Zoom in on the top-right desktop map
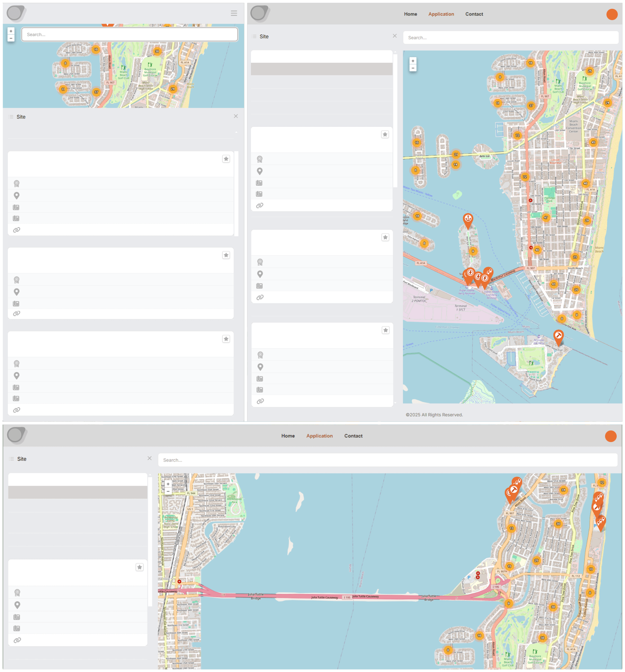This screenshot has width=625, height=672. click(x=413, y=61)
